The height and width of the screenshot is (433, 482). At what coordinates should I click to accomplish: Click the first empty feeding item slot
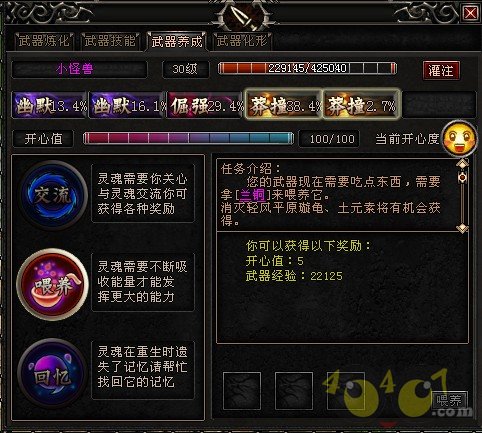[x=242, y=391]
